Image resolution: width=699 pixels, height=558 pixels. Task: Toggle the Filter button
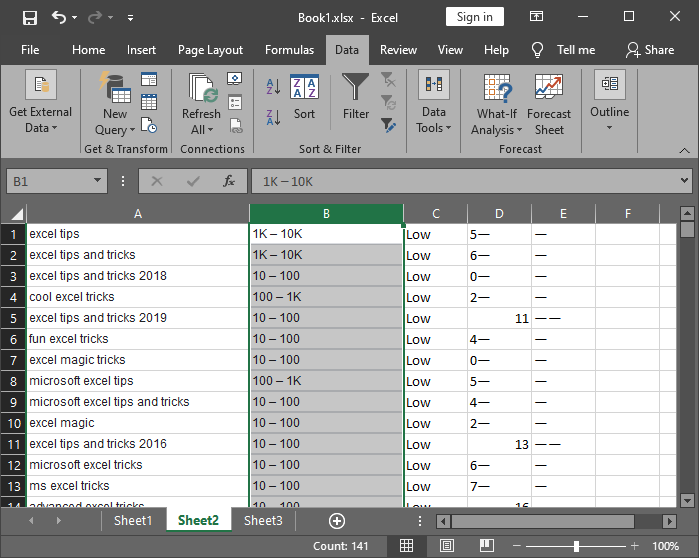pos(356,96)
